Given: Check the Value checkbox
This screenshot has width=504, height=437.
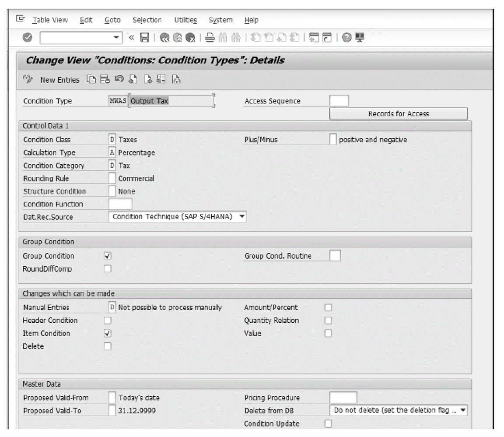Looking at the screenshot, I should (x=328, y=333).
